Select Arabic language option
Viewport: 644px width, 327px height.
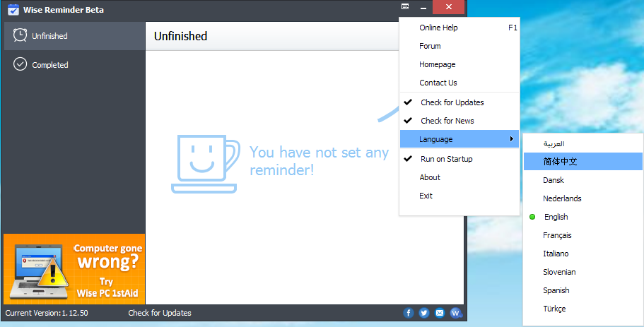coord(582,143)
